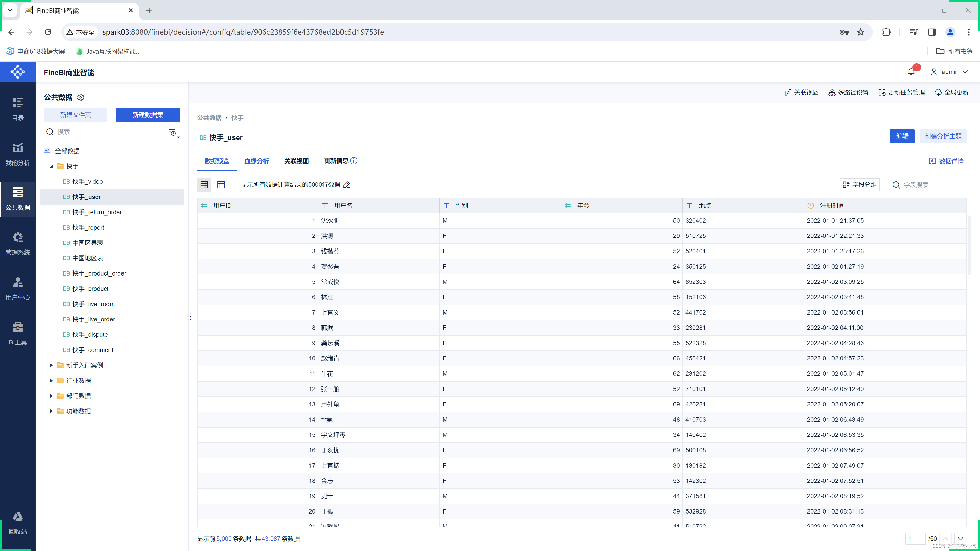Click the 年龄 column header

click(x=622, y=205)
